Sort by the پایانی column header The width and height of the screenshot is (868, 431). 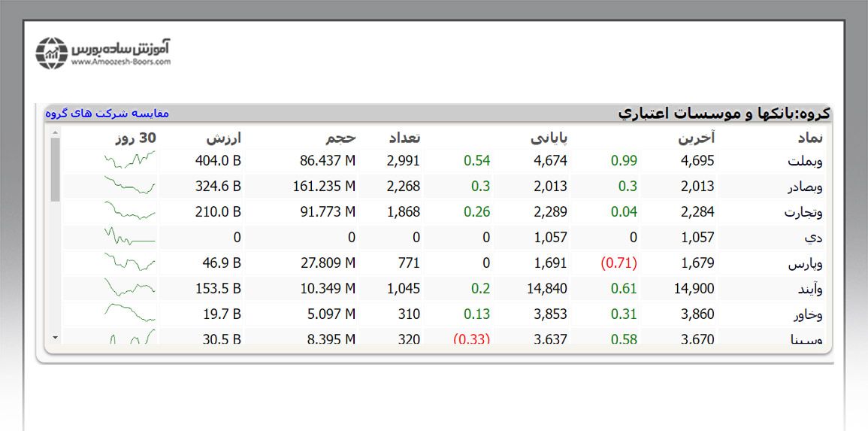tap(549, 138)
